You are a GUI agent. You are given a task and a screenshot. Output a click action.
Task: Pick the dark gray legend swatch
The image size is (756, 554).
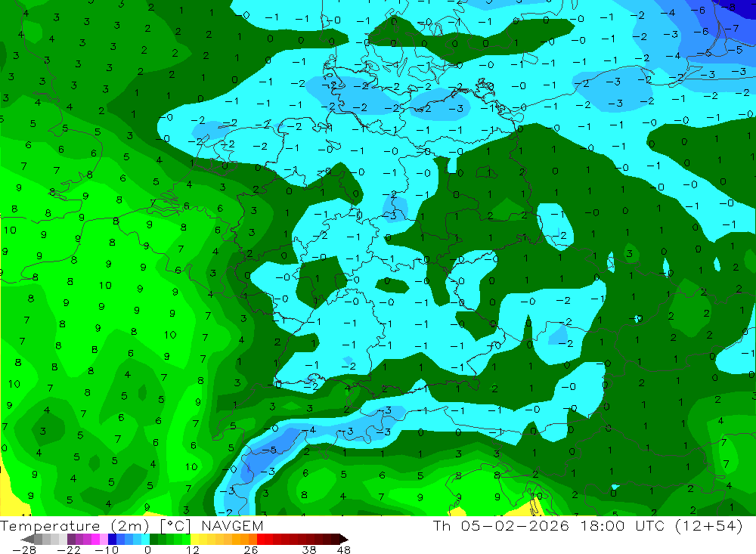coord(38,539)
